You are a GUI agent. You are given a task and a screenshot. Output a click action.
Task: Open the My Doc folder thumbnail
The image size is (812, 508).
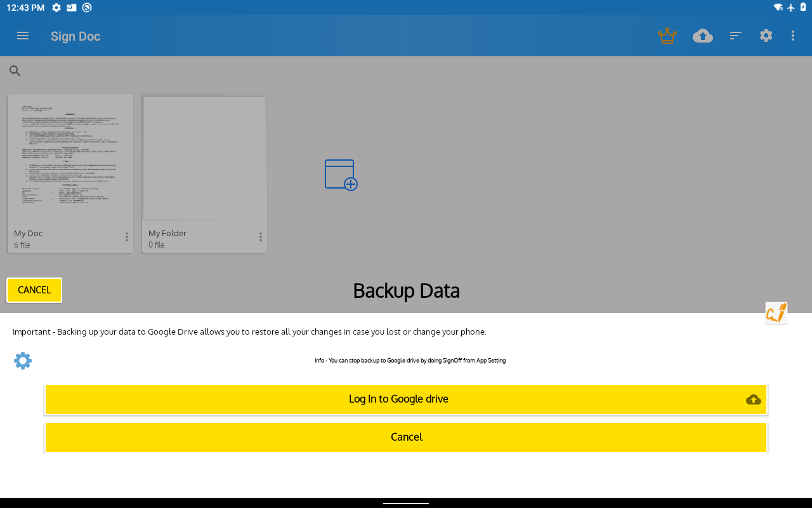click(70, 158)
